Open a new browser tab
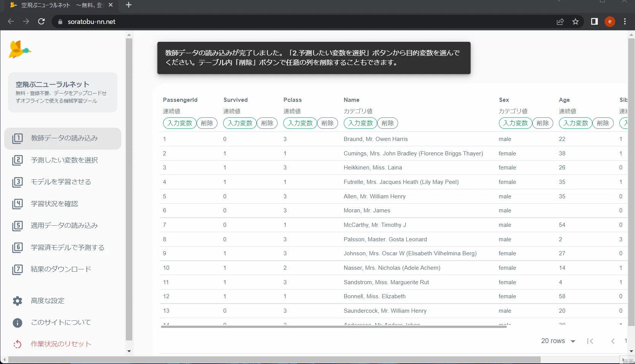Screen dimensions: 635x364 coord(129,5)
